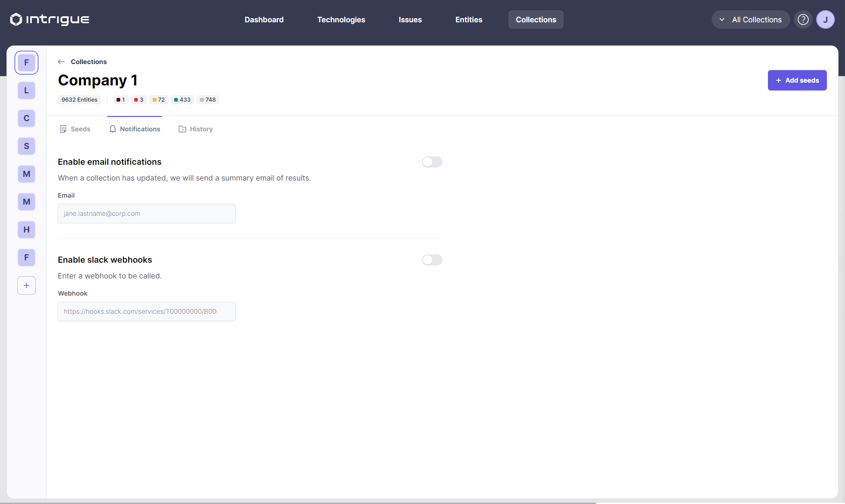
Task: Click the yellow severity badge showing 72
Action: 159,100
